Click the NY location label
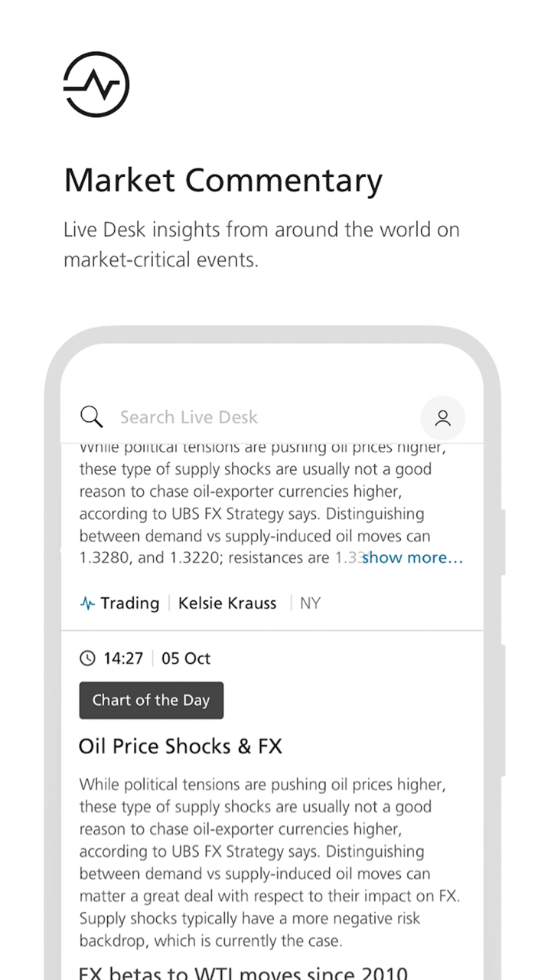 pos(310,603)
